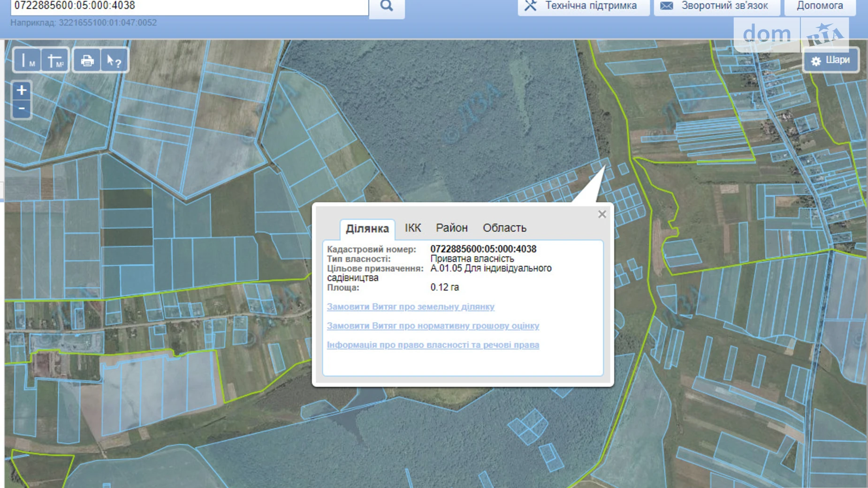Image resolution: width=868 pixels, height=488 pixels.
Task: Close the parcel info popup
Action: (x=602, y=214)
